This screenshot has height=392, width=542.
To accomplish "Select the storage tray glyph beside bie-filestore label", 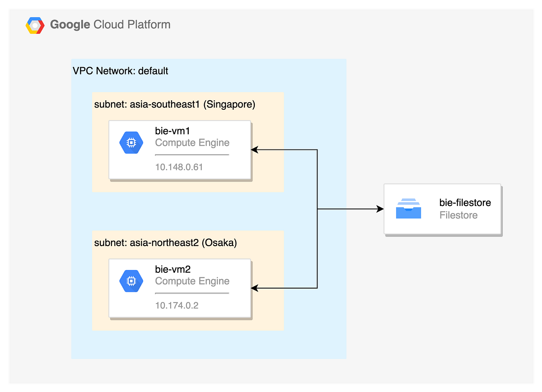I will [408, 209].
